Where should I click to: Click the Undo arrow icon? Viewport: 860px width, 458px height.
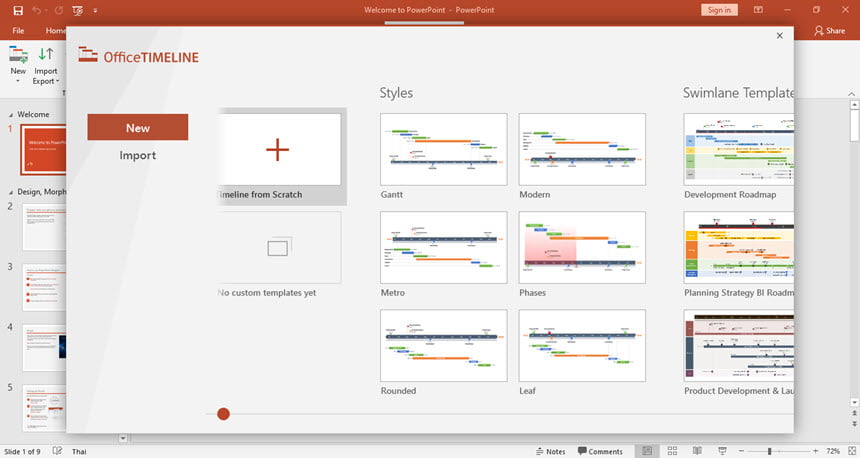[37, 10]
